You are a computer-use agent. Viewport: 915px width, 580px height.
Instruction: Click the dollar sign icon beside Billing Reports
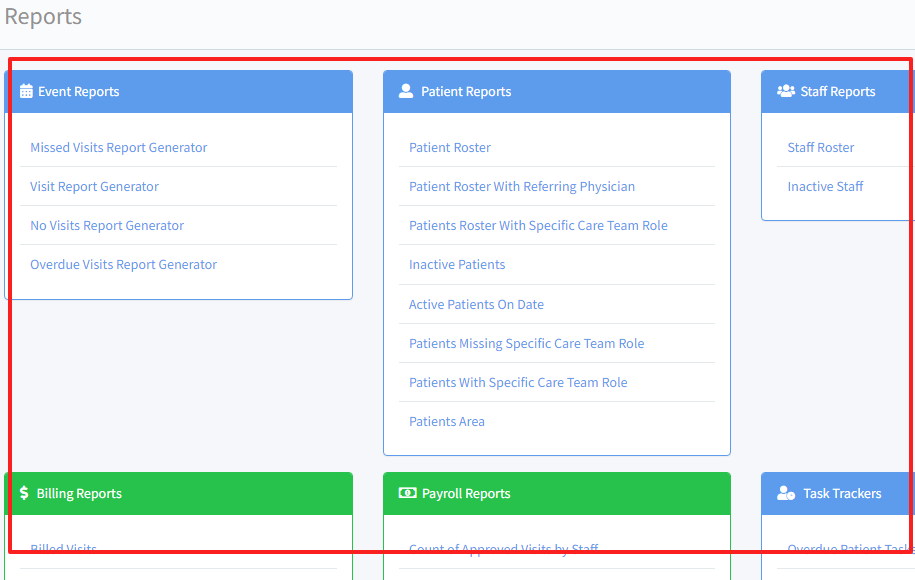point(25,493)
